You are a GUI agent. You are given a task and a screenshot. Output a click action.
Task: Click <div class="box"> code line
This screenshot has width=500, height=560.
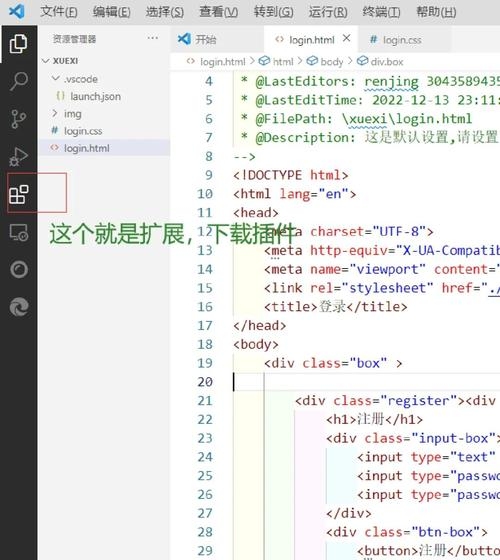(333, 363)
